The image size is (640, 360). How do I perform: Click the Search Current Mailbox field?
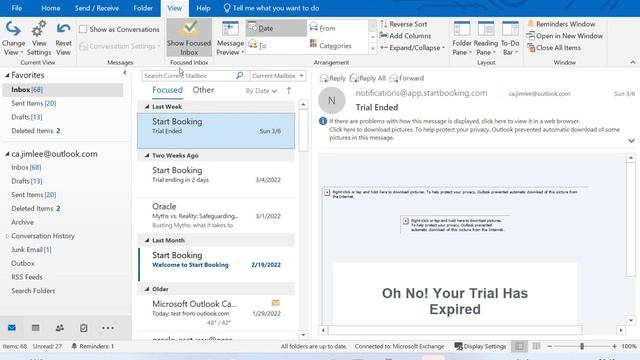[x=188, y=76]
